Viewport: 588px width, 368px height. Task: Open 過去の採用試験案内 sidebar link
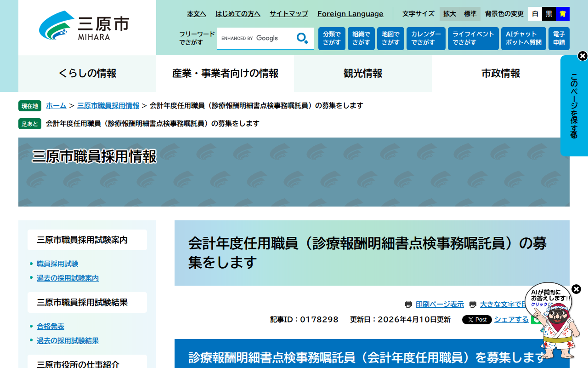(68, 278)
